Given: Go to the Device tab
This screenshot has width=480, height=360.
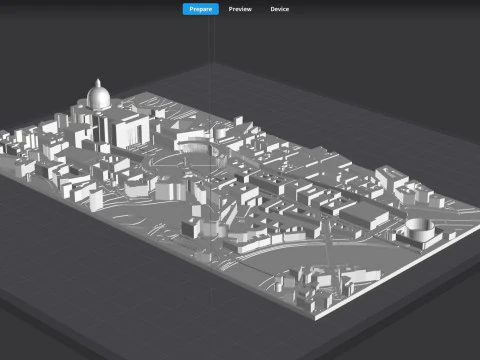Looking at the screenshot, I should coord(279,9).
